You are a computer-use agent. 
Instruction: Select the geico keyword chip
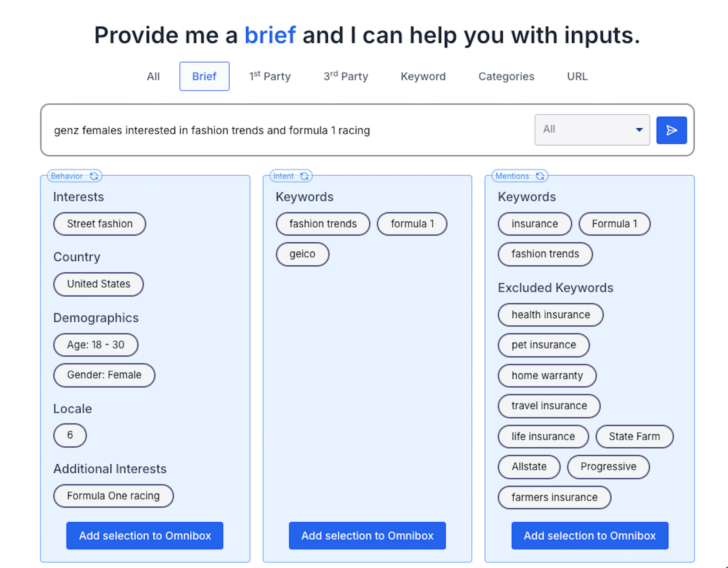(x=302, y=254)
